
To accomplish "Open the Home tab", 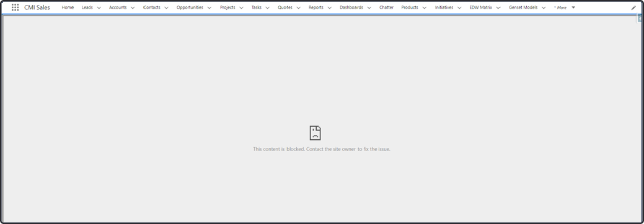I will click(x=68, y=7).
